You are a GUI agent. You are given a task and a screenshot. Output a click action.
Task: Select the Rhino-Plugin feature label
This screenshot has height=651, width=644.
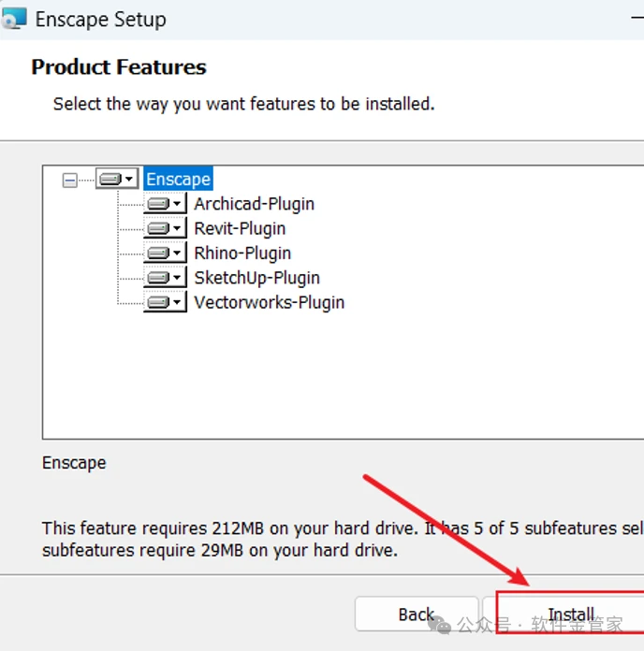click(242, 253)
